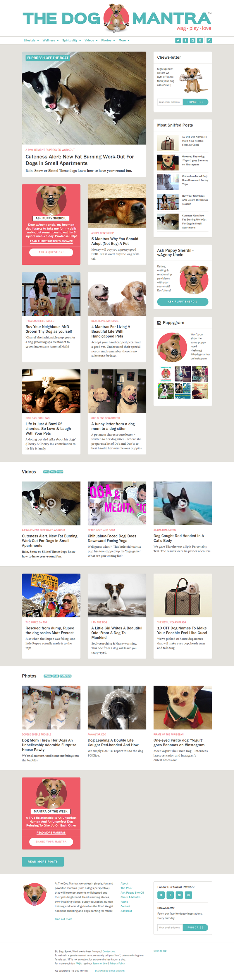Open the Pinterest icon in the top navigation bar

(200, 40)
